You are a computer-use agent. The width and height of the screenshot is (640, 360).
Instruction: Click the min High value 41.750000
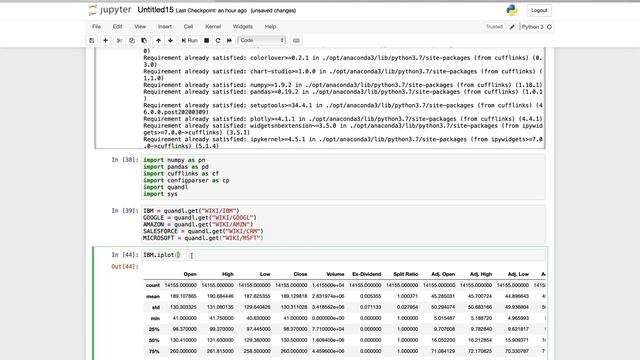click(221, 318)
